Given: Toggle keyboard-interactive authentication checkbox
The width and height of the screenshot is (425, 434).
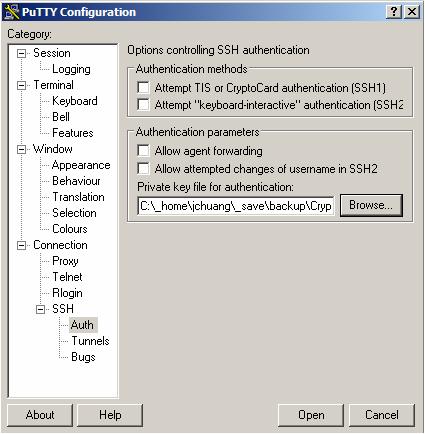Looking at the screenshot, I should (x=143, y=105).
